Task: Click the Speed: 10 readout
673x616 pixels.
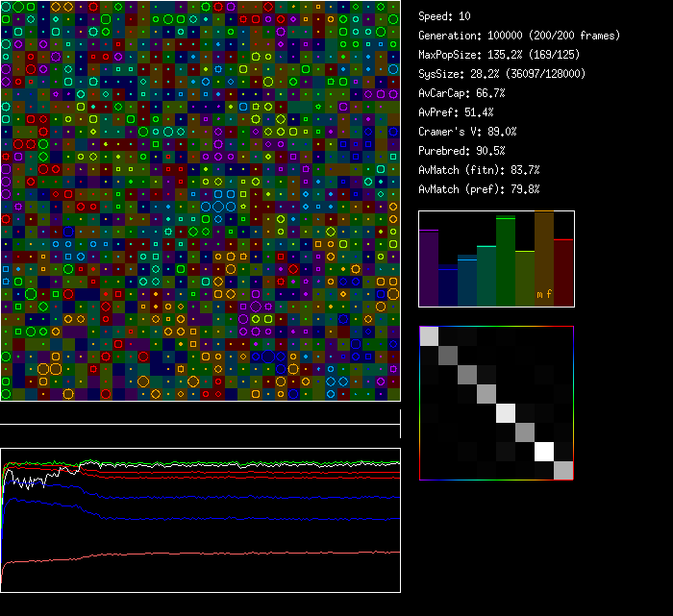Action: pyautogui.click(x=445, y=16)
